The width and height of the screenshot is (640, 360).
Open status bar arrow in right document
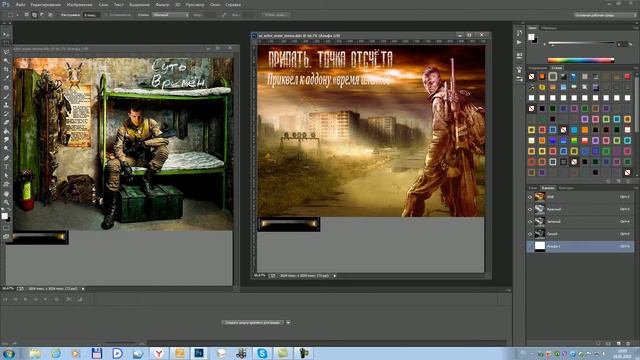pos(335,276)
